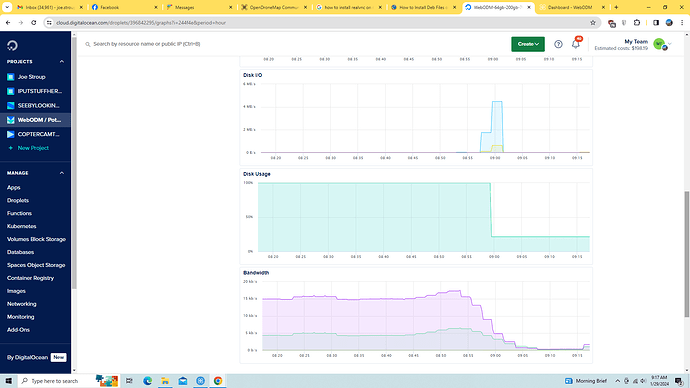The image size is (690, 388).
Task: Switch to the Gmail Inbox tab
Action: pos(49,7)
